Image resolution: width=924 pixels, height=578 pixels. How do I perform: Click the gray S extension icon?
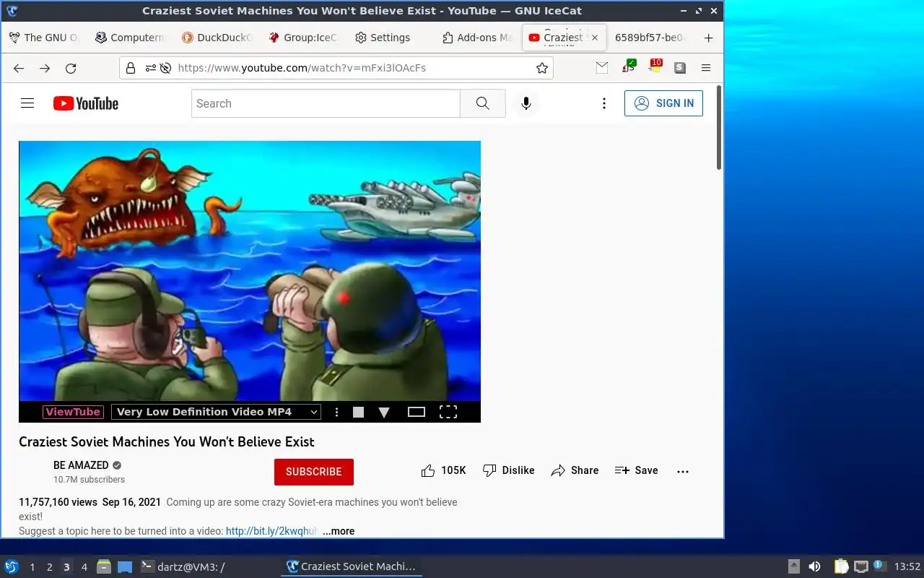(680, 67)
